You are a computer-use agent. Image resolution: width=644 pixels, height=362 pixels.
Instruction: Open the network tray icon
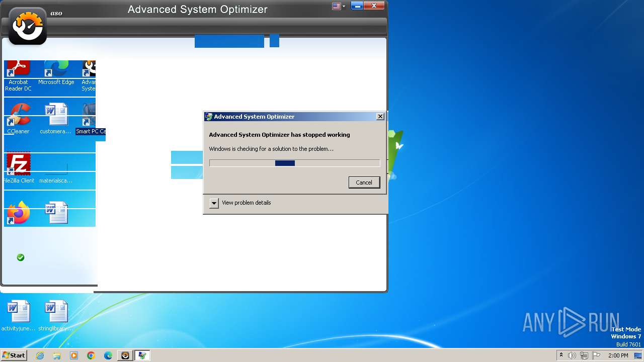584,355
